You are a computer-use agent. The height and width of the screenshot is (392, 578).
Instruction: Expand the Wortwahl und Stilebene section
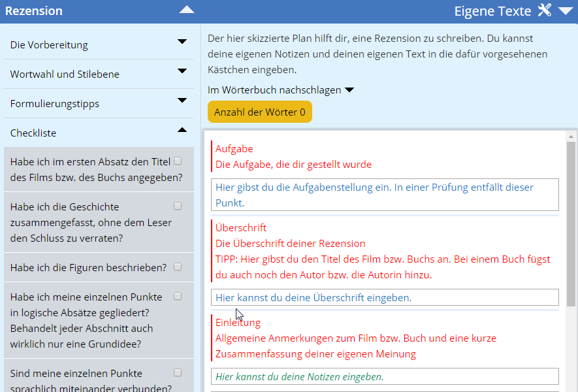pyautogui.click(x=182, y=71)
